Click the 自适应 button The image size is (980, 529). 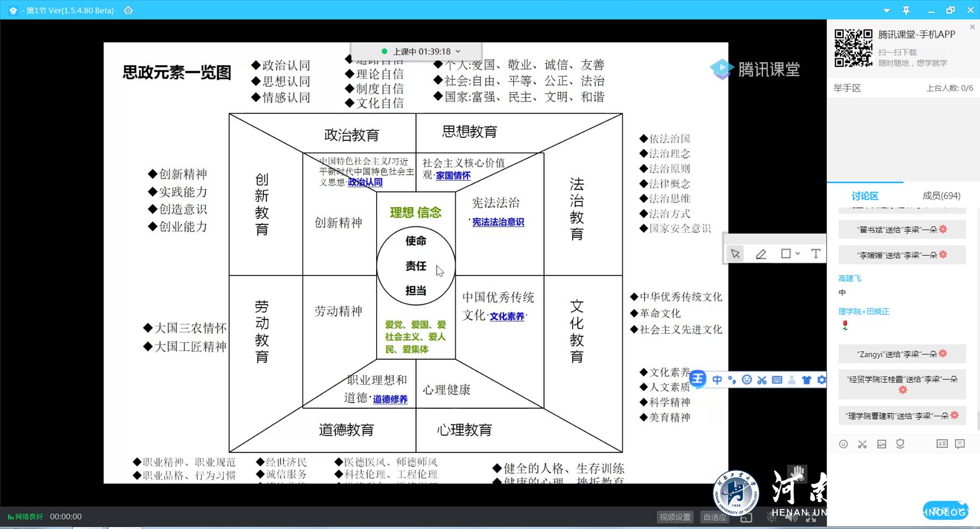714,517
